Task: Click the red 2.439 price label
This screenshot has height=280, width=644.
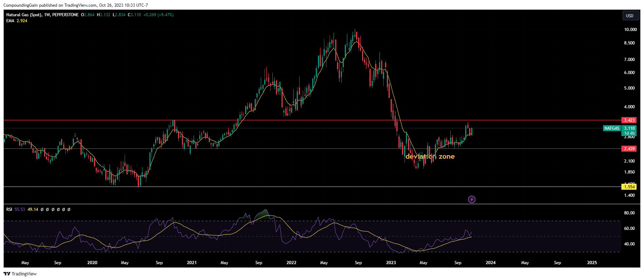Action: pos(629,149)
